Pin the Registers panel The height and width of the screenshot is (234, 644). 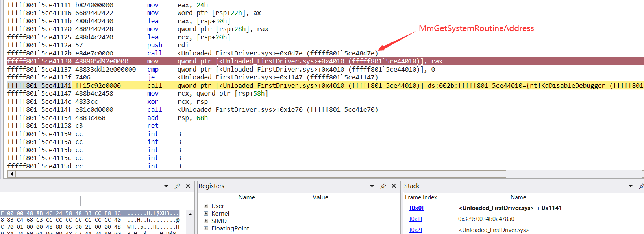(x=383, y=186)
